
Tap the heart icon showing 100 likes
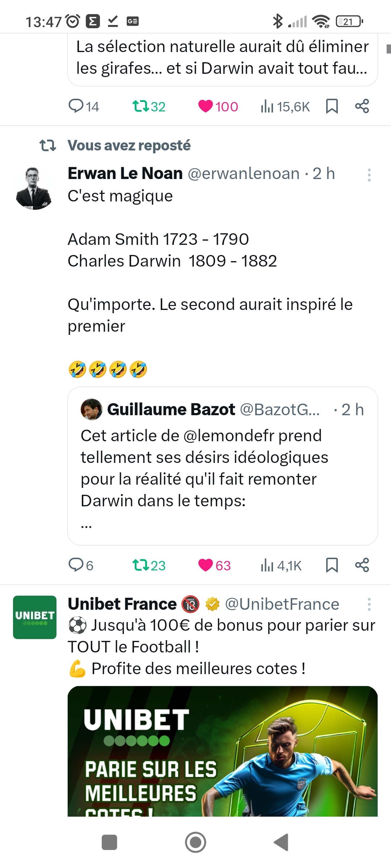click(x=206, y=106)
